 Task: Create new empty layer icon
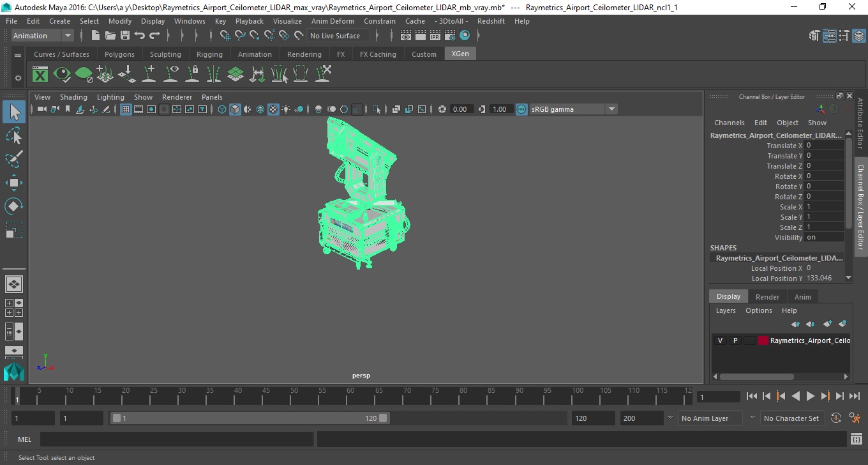click(828, 324)
